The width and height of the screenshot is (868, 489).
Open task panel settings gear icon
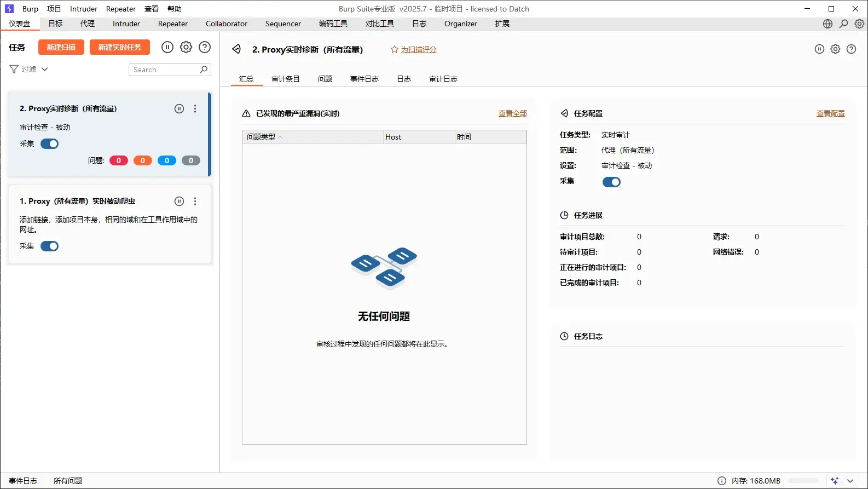(186, 47)
